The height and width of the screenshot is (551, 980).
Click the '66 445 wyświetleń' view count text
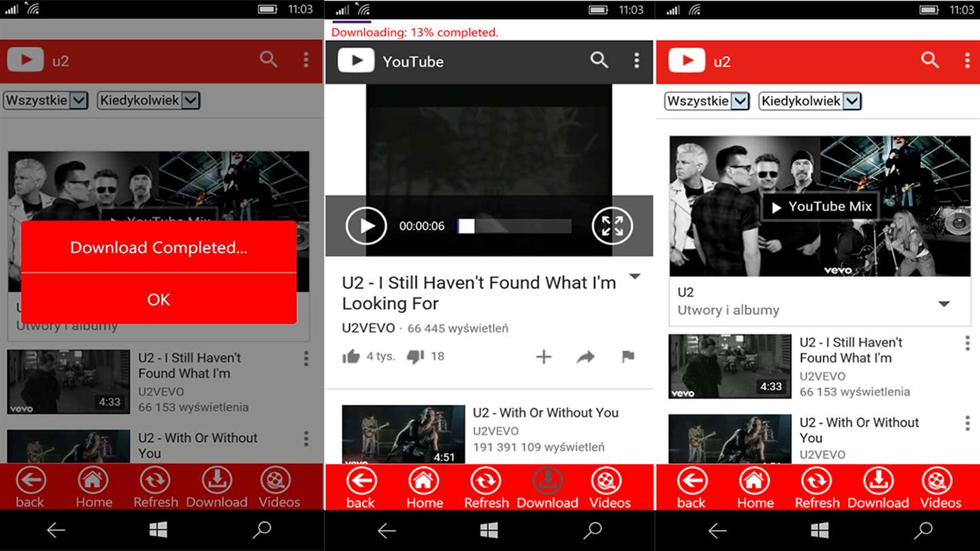coord(458,329)
